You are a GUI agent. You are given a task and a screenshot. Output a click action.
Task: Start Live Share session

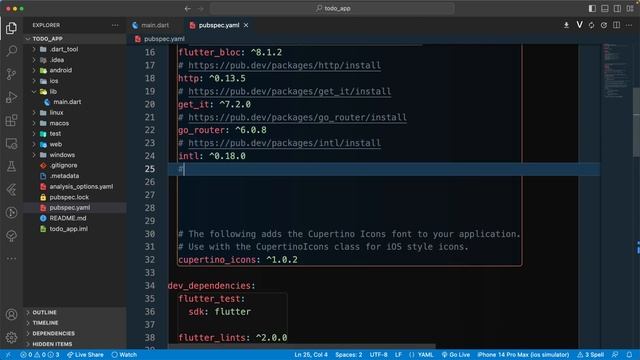pyautogui.click(x=85, y=355)
